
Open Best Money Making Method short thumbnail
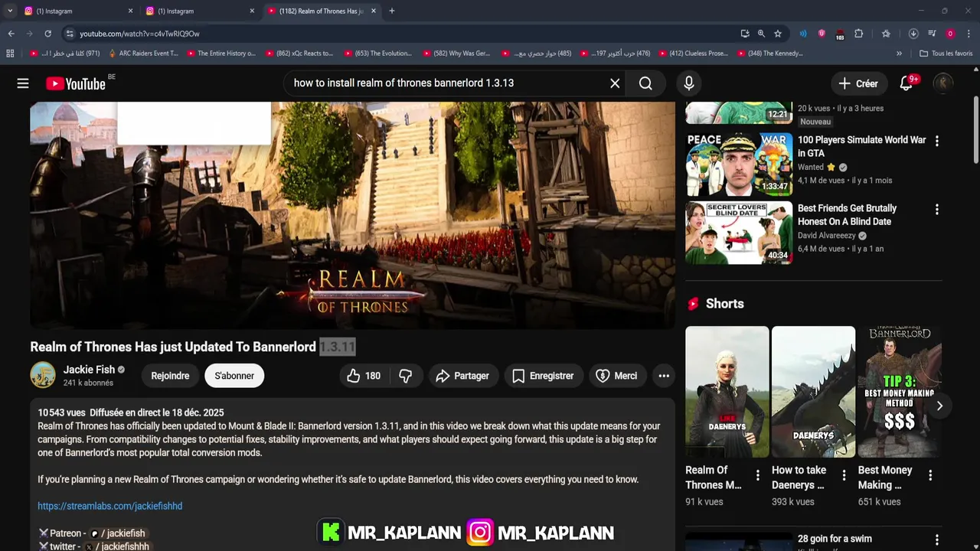coord(900,392)
